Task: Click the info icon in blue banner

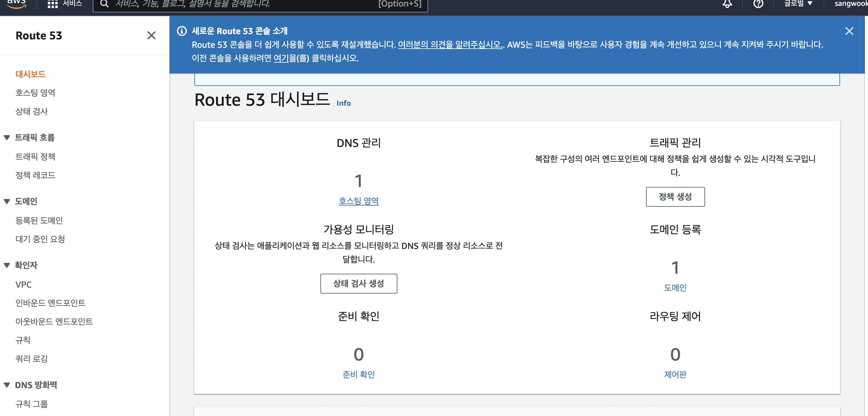Action: (182, 31)
